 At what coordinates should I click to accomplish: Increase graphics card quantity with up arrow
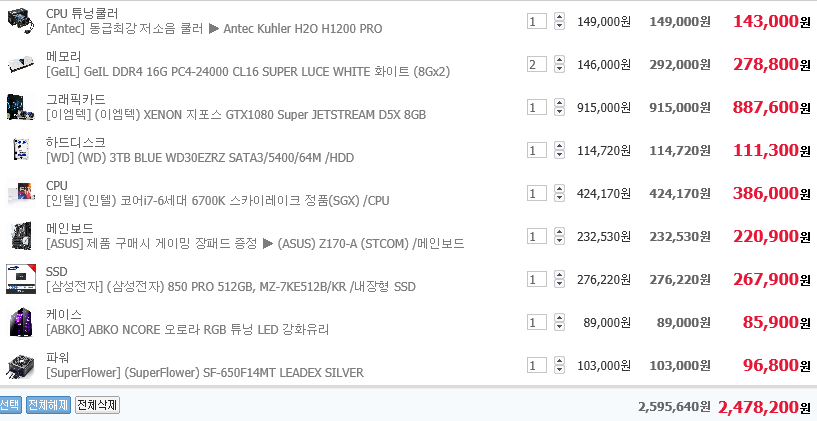[x=558, y=103]
